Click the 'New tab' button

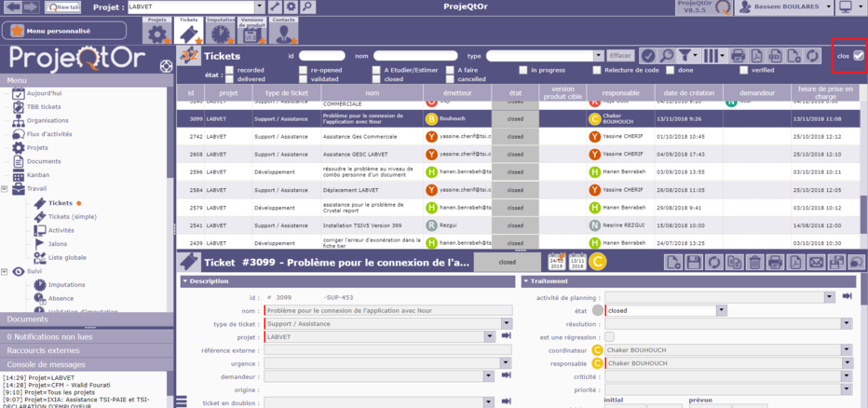point(61,7)
